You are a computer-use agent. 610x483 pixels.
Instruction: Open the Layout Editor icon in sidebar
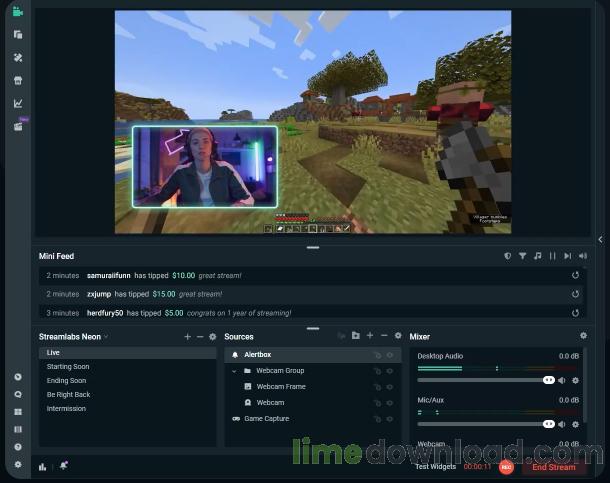[18, 35]
